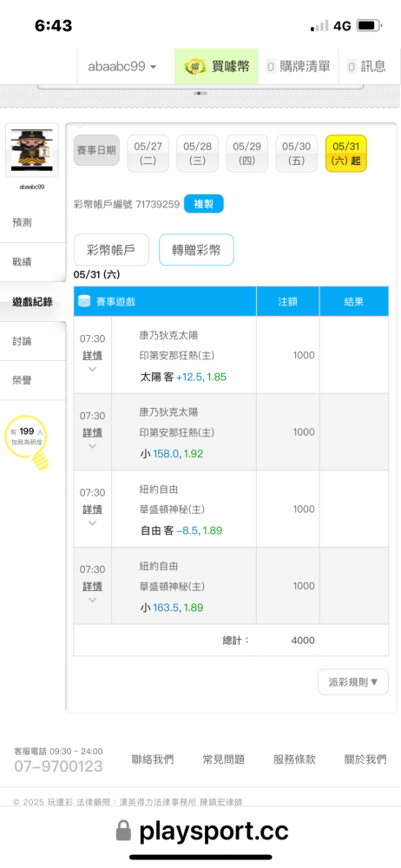Open the abaabc99 profile avatar image
This screenshot has width=401, height=868.
(32, 150)
